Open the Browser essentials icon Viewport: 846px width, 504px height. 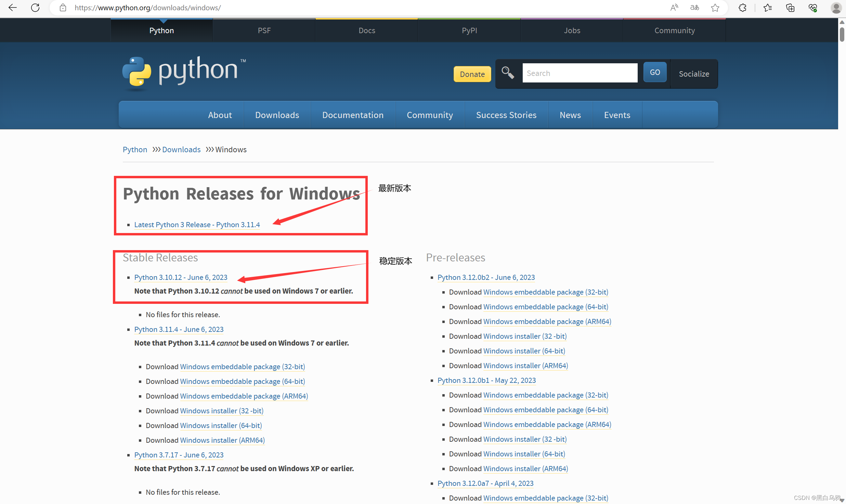pos(813,8)
